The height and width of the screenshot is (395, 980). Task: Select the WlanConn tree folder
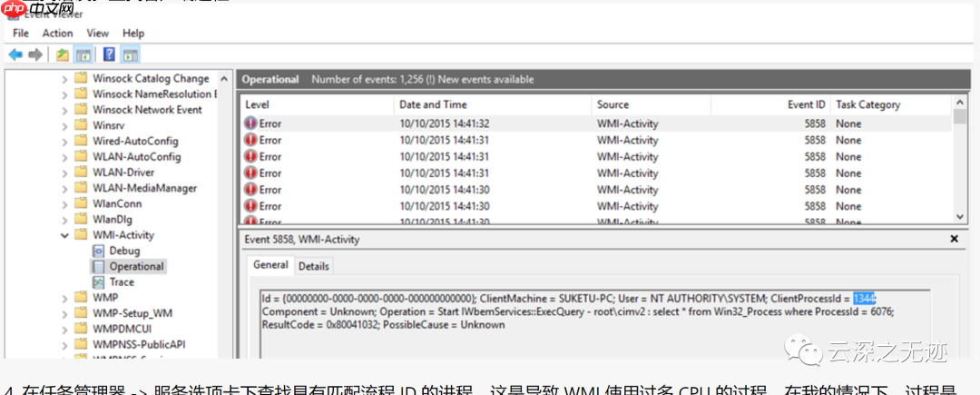117,203
